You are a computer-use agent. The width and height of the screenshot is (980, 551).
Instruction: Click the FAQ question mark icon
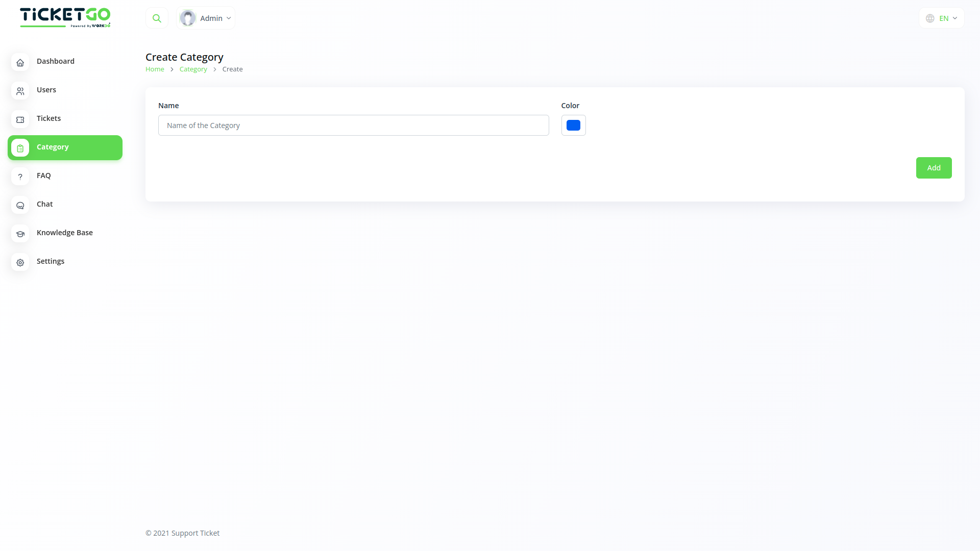click(20, 177)
